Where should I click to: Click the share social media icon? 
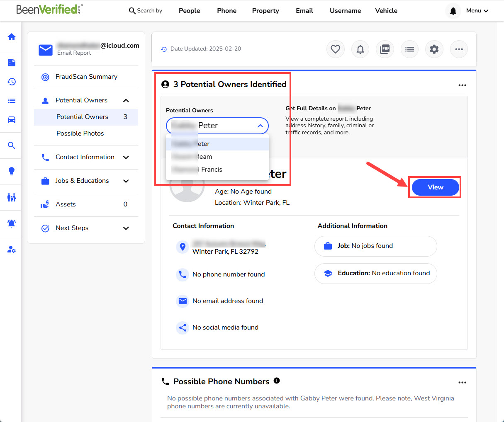pos(183,327)
